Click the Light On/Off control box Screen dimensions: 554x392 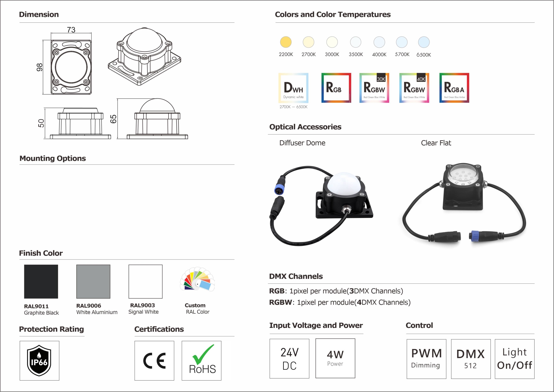tap(514, 359)
